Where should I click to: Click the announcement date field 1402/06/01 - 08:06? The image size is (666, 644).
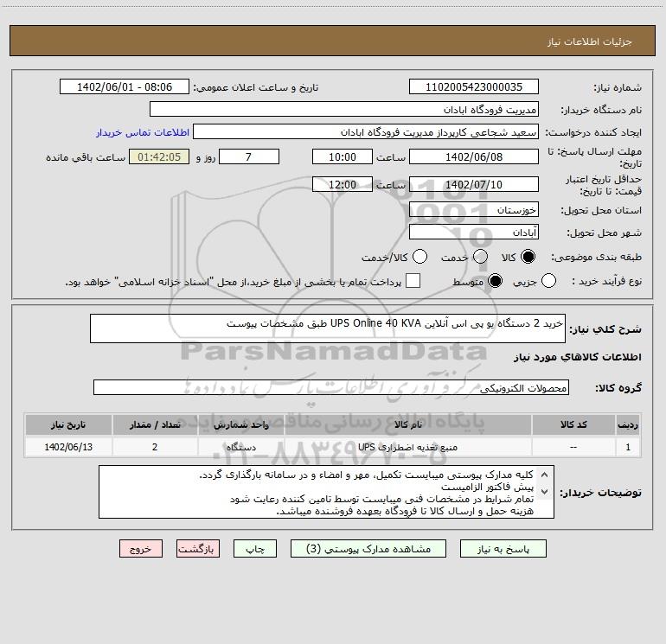pos(124,87)
